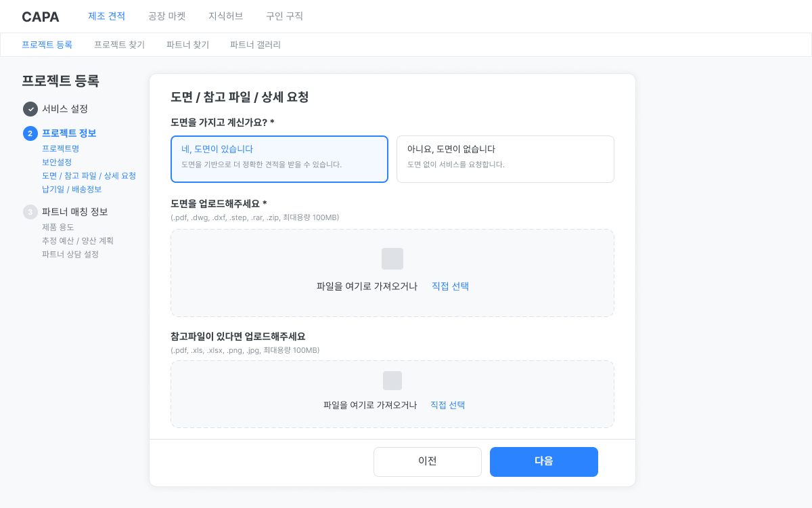
Task: Open the 지식허브 menu
Action: click(225, 16)
